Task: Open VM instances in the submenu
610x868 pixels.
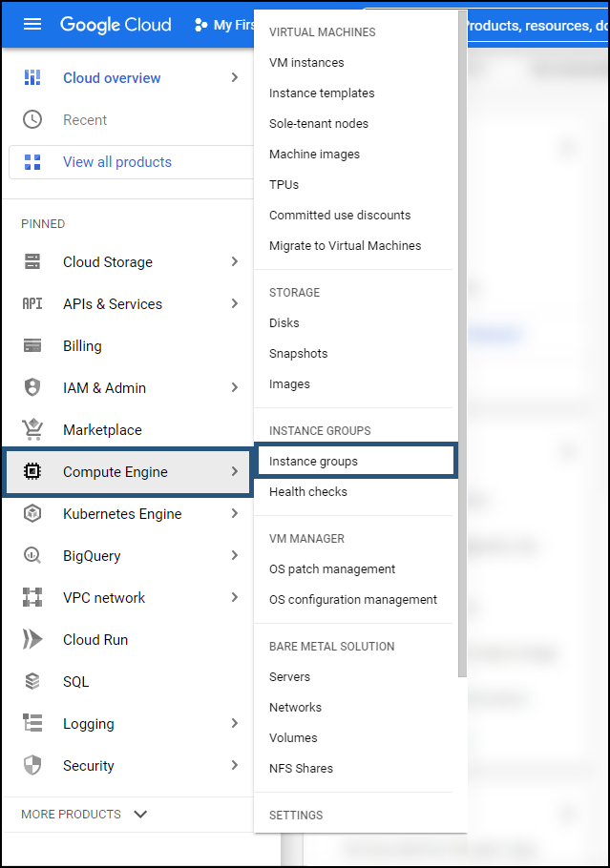Action: point(306,63)
